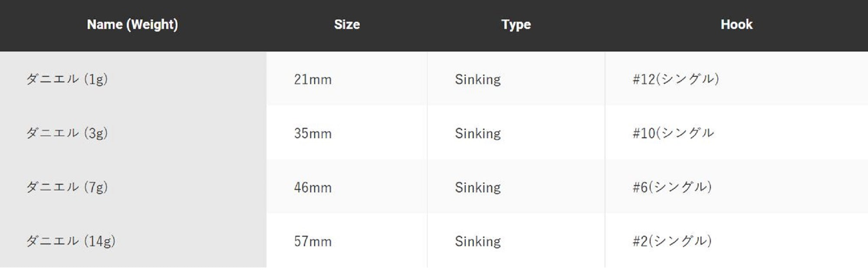Viewport: 868px width, 270px height.
Task: Select the ダニエル (1g) name cell
Action: [x=67, y=79]
